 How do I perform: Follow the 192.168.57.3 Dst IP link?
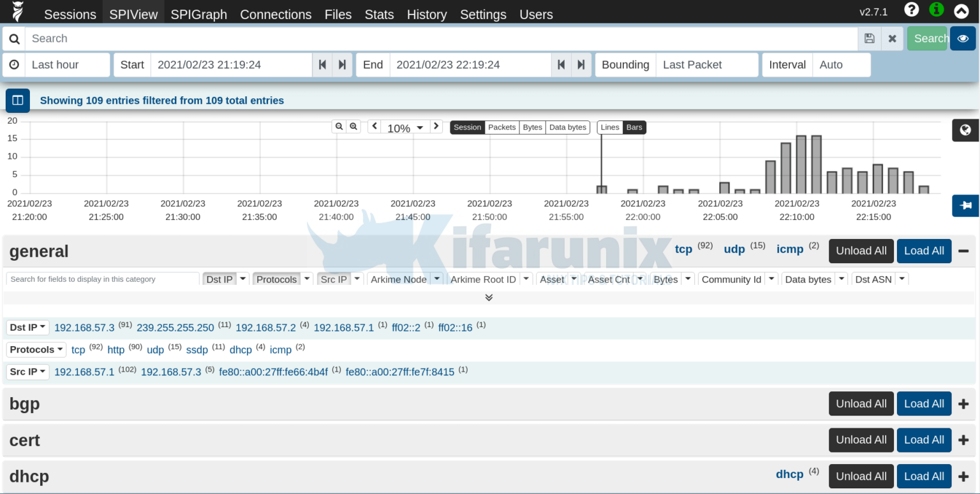pos(84,327)
